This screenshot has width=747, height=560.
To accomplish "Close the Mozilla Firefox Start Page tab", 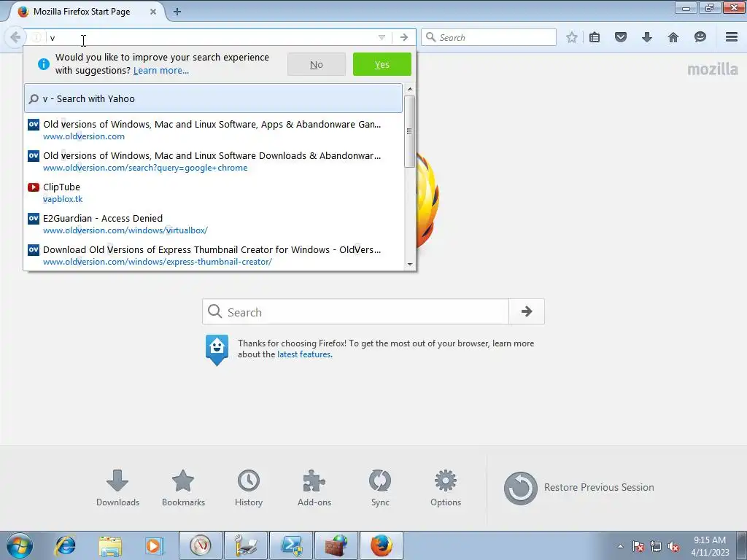I will coord(153,12).
